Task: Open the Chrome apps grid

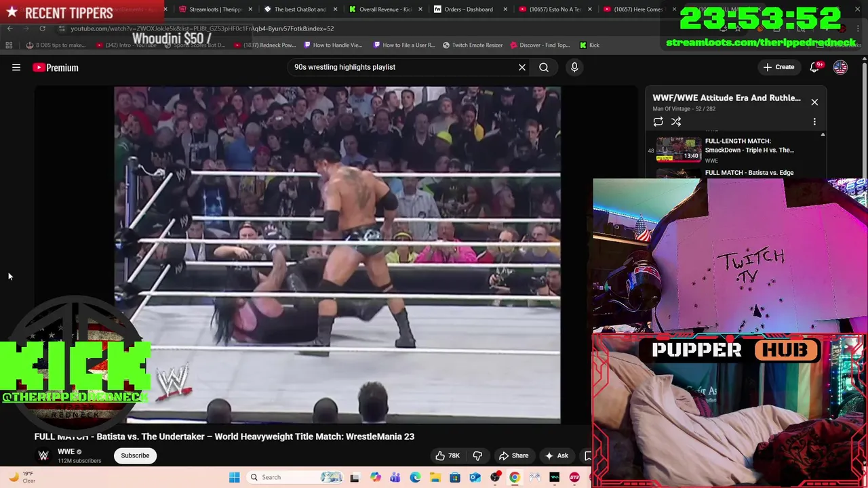Action: [9, 45]
